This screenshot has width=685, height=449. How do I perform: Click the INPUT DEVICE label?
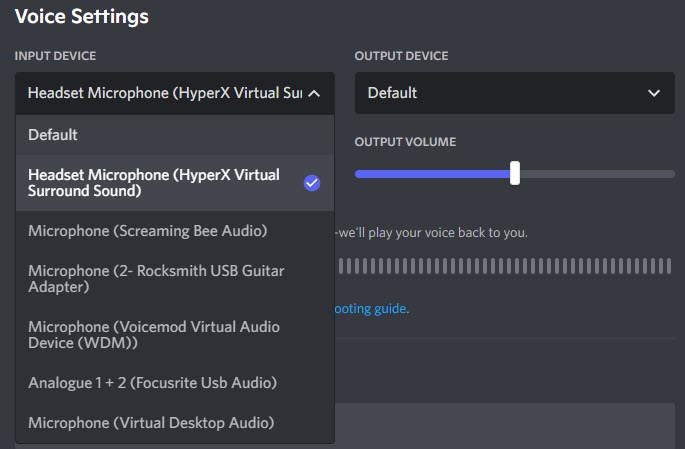(55, 56)
